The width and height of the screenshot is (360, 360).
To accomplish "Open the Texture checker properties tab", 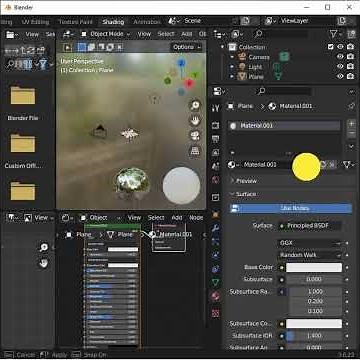I will point(216,312).
